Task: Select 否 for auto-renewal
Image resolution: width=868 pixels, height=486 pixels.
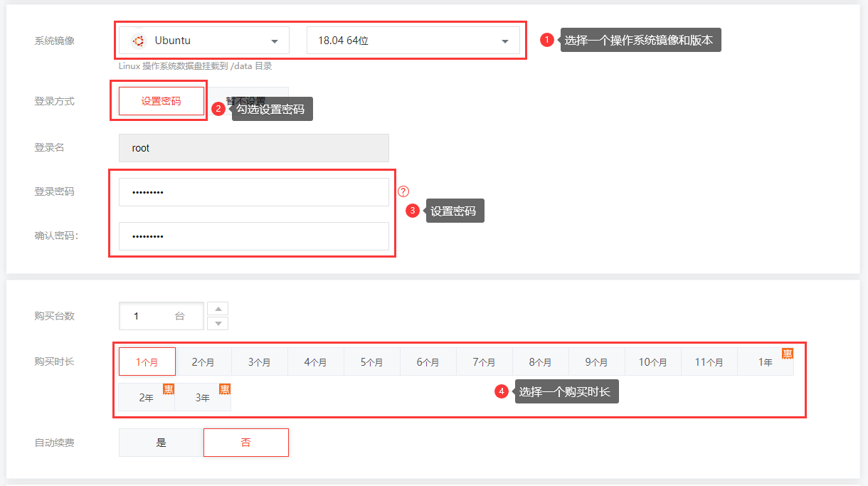Action: tap(245, 443)
